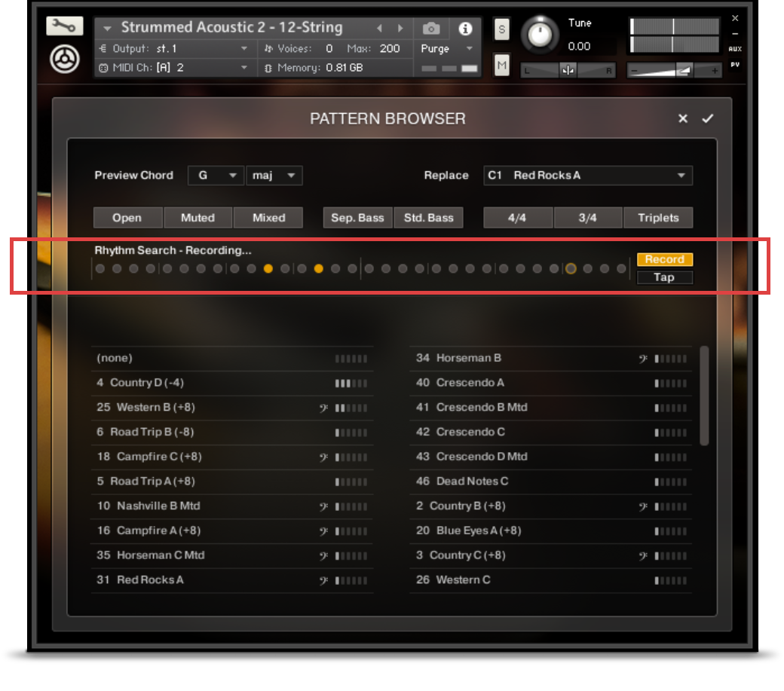The height and width of the screenshot is (691, 784).
Task: Go to previous instrument preset arrow
Action: click(x=379, y=28)
